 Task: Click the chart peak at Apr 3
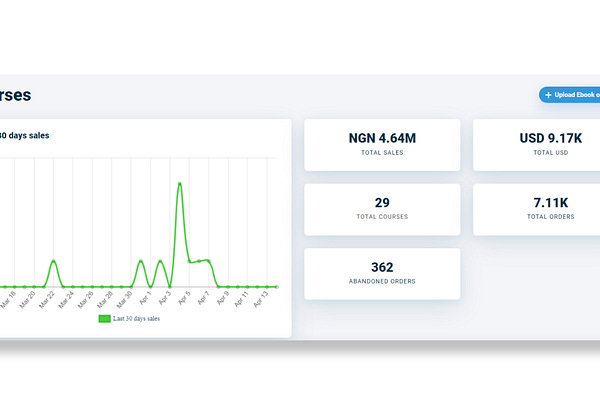tap(160, 261)
